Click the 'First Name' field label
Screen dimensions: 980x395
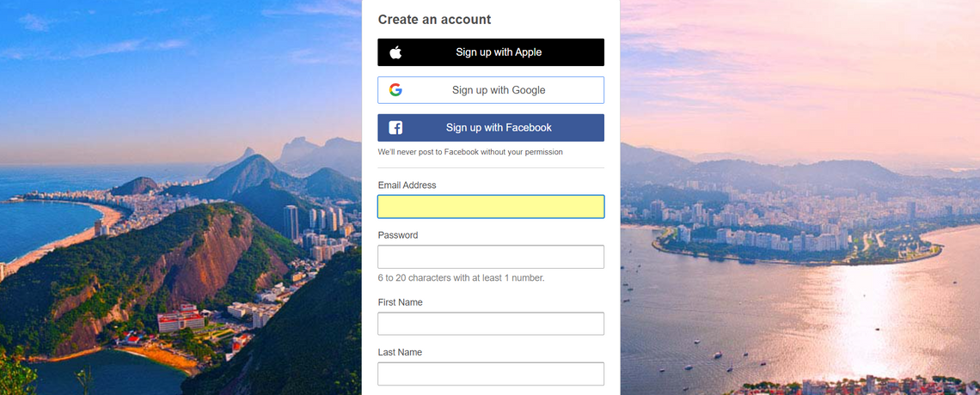(401, 302)
